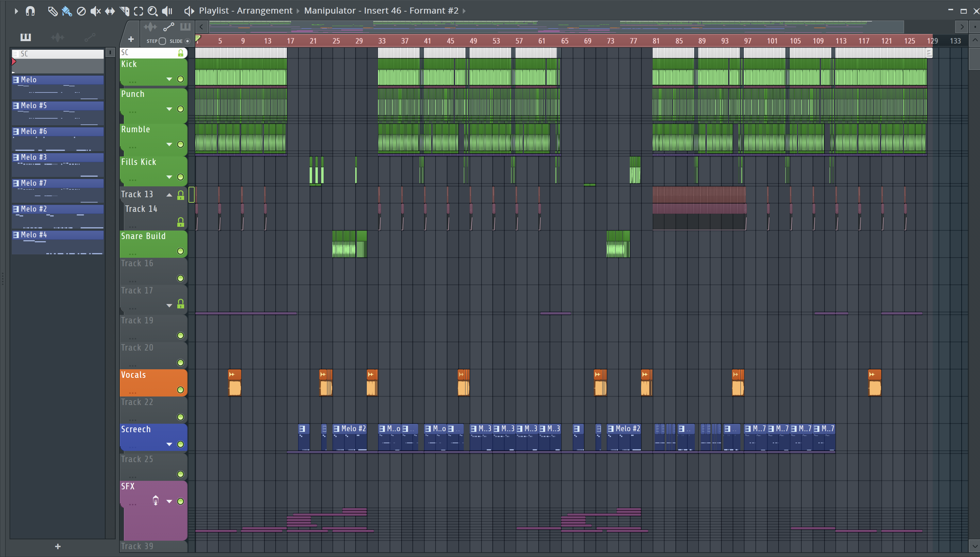The height and width of the screenshot is (557, 980).
Task: Expand the SFX track dropdown arrow
Action: [x=169, y=501]
